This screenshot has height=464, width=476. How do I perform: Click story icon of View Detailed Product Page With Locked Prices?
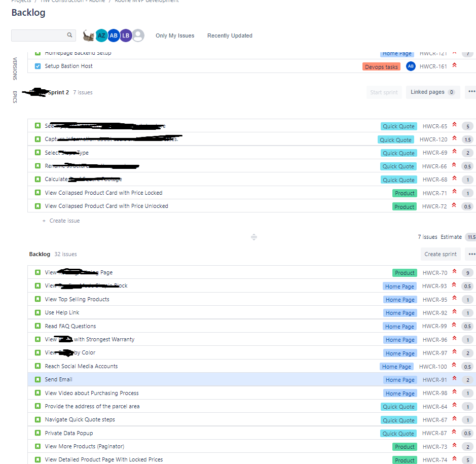click(38, 459)
